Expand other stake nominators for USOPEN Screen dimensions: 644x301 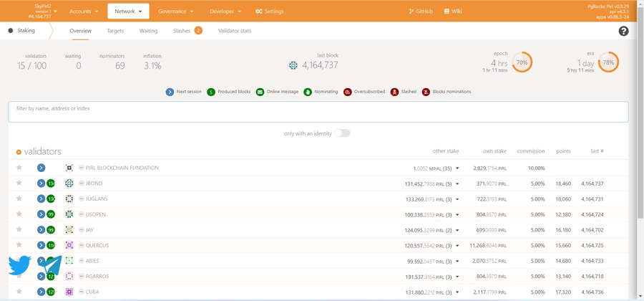(x=457, y=214)
